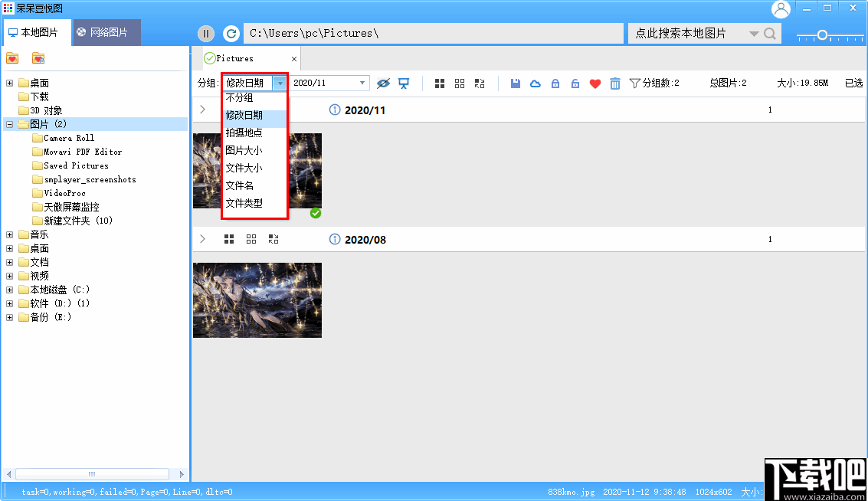868x501 pixels.
Task: Toggle the hidden-eye visibility icon
Action: click(x=383, y=83)
